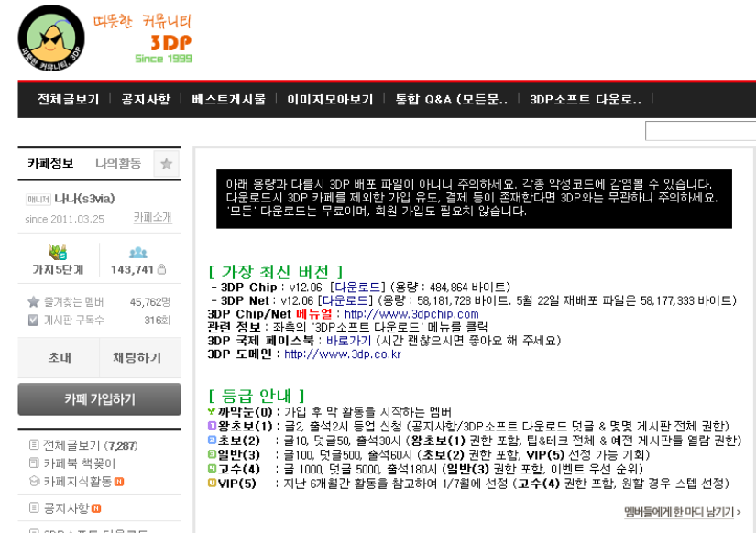Click the [ 가장 최신 버전 ] heading
756x533 pixels.
click(x=276, y=272)
